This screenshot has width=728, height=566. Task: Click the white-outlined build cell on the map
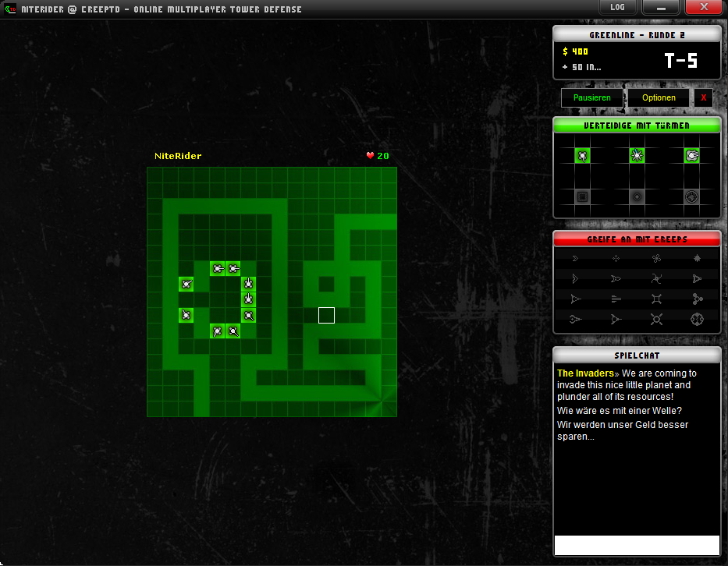click(x=326, y=316)
